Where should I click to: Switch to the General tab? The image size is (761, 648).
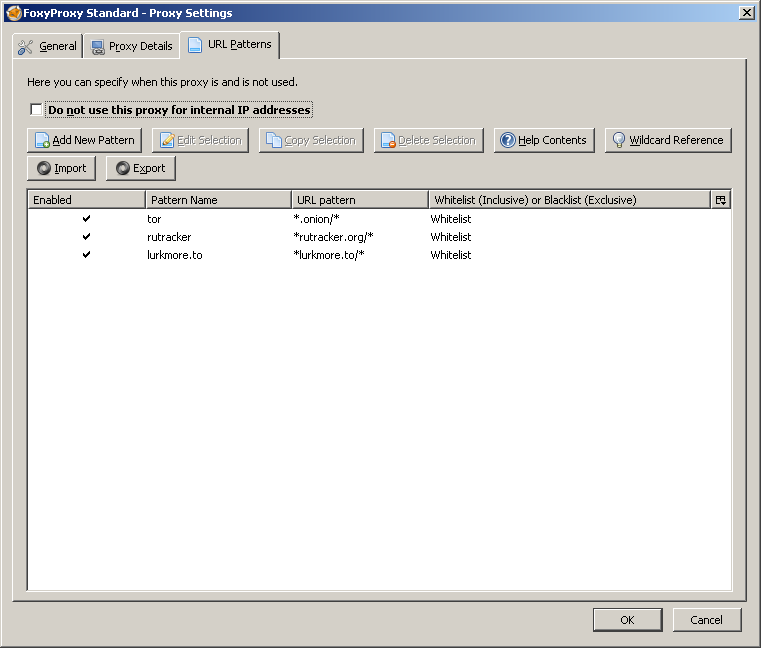pyautogui.click(x=47, y=47)
